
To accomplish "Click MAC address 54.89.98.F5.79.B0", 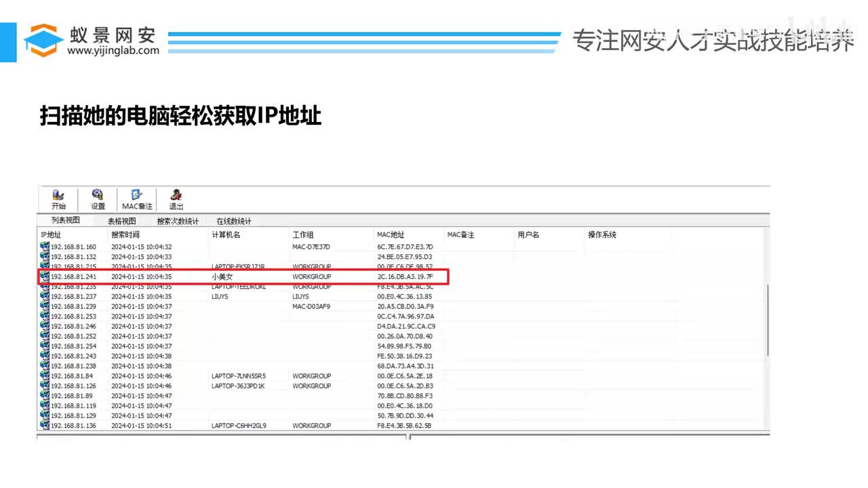I will point(404,346).
